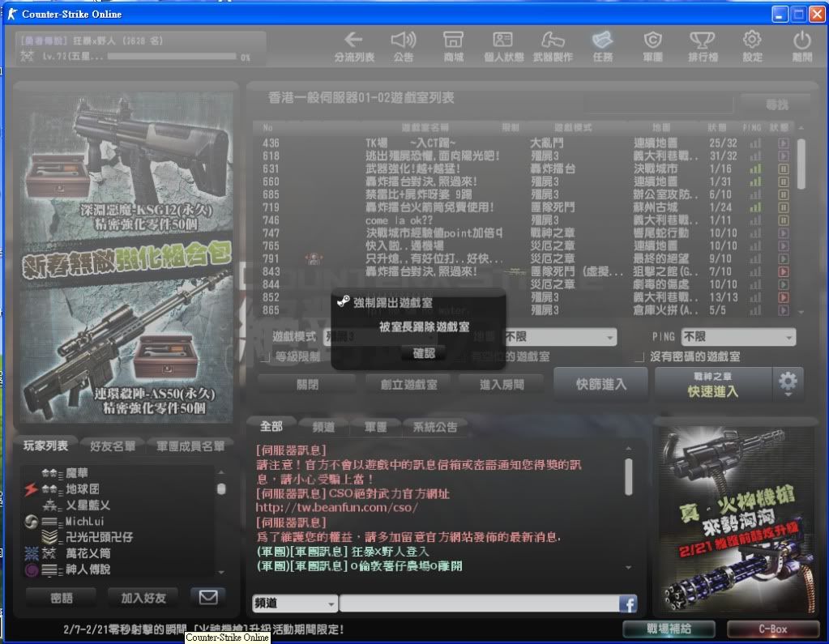Click the Facebook icon beside chat input
This screenshot has height=644, width=829.
tap(628, 603)
